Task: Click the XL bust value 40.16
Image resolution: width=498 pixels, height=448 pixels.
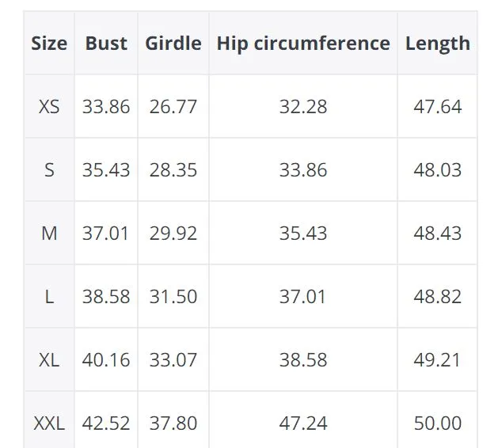Action: pos(106,359)
